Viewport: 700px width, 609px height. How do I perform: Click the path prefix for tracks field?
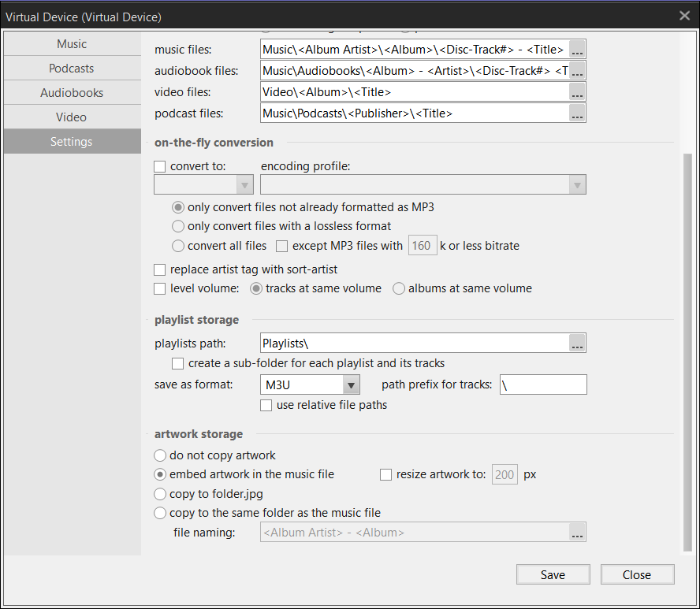point(543,384)
